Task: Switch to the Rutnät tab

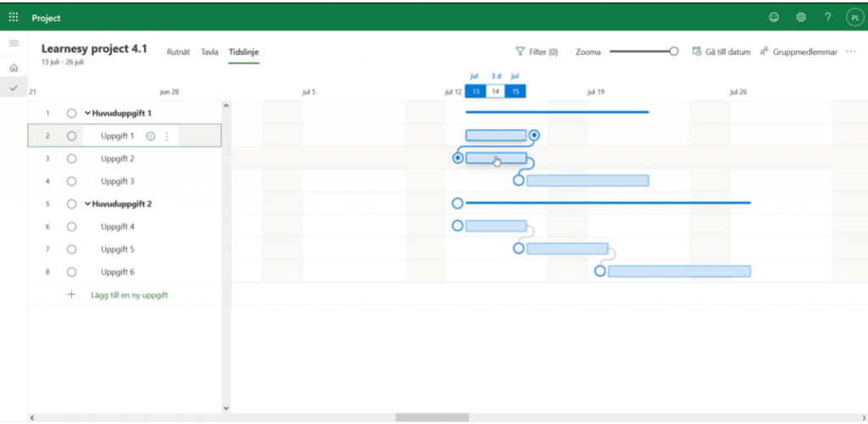Action: click(x=178, y=52)
